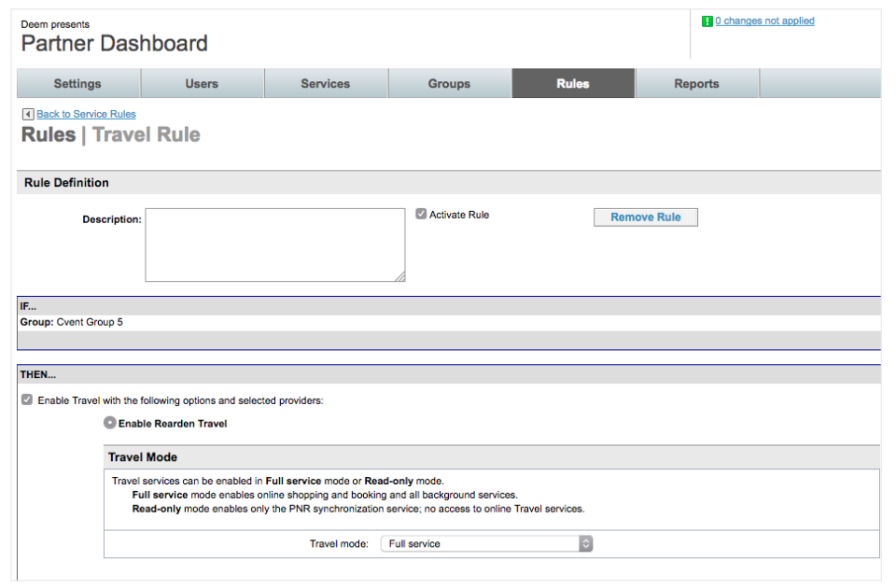
Task: Go to the Services tab
Action: pos(325,84)
